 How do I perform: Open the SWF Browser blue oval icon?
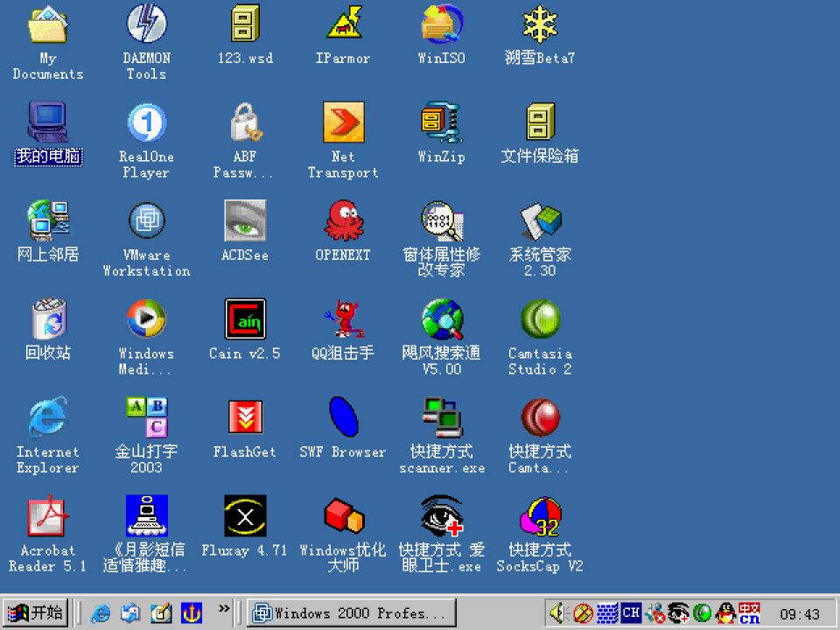coord(343,417)
